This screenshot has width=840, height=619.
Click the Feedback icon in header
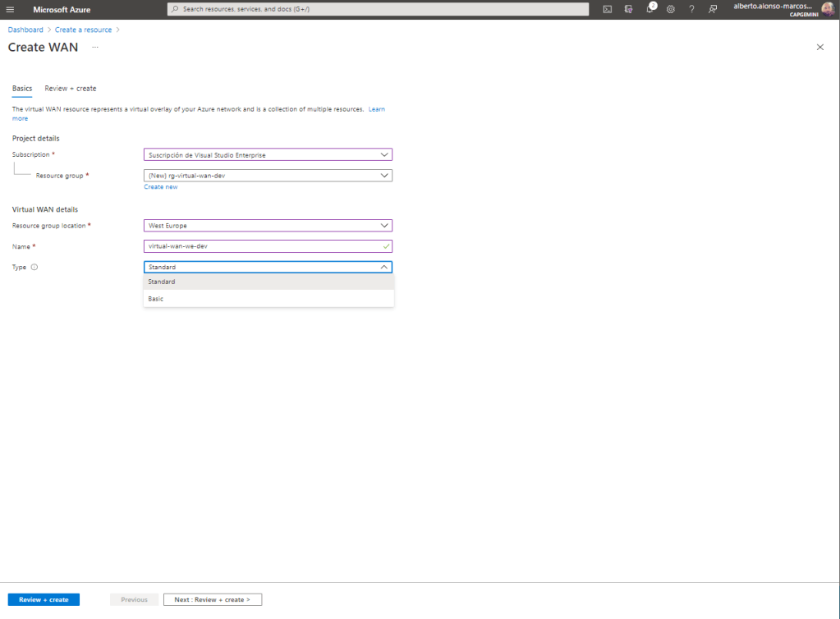coord(713,9)
